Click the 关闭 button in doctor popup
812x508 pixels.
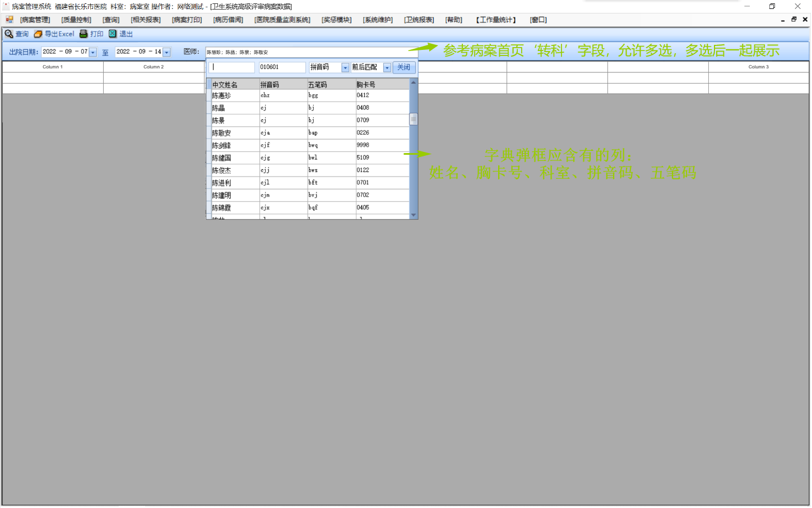tap(403, 67)
